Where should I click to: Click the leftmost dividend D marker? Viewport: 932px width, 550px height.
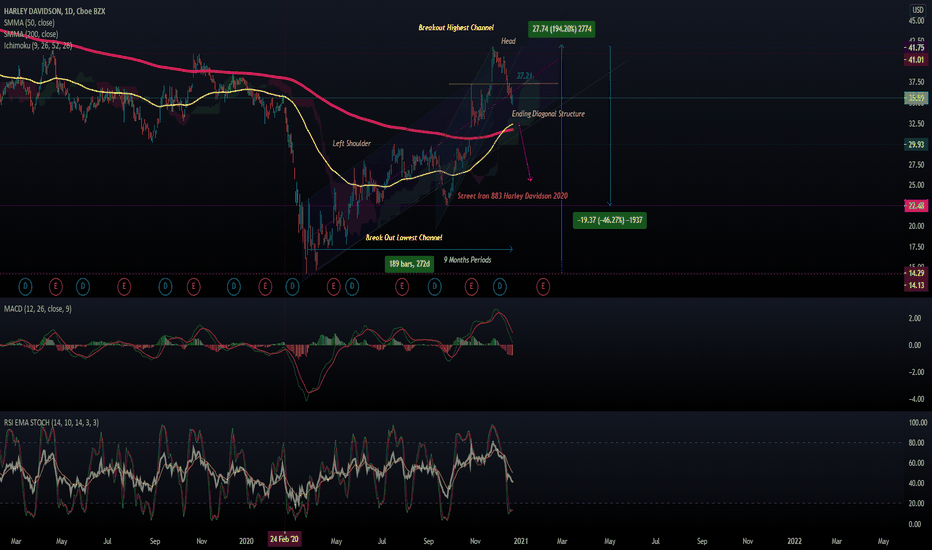25,287
